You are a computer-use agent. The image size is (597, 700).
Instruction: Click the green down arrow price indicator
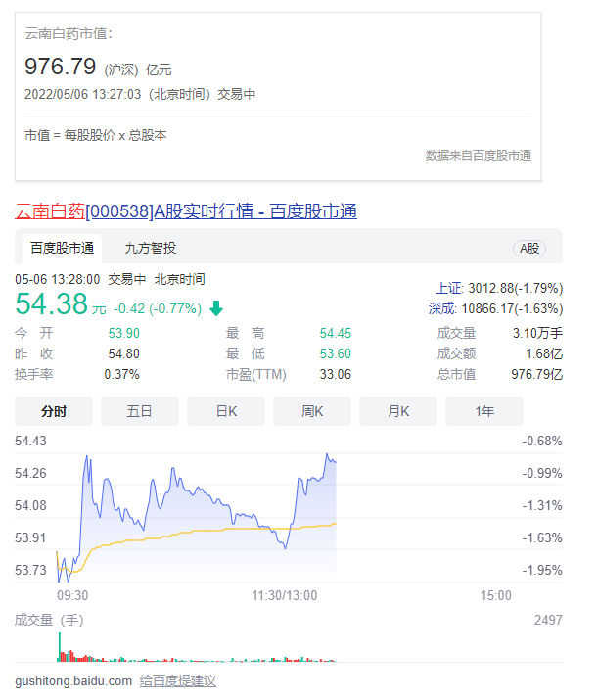point(216,308)
